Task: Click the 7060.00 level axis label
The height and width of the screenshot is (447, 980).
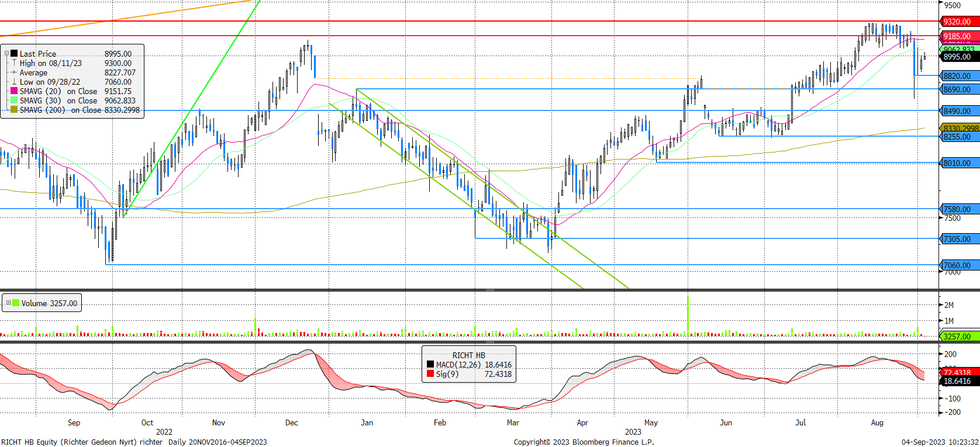Action: (x=958, y=265)
